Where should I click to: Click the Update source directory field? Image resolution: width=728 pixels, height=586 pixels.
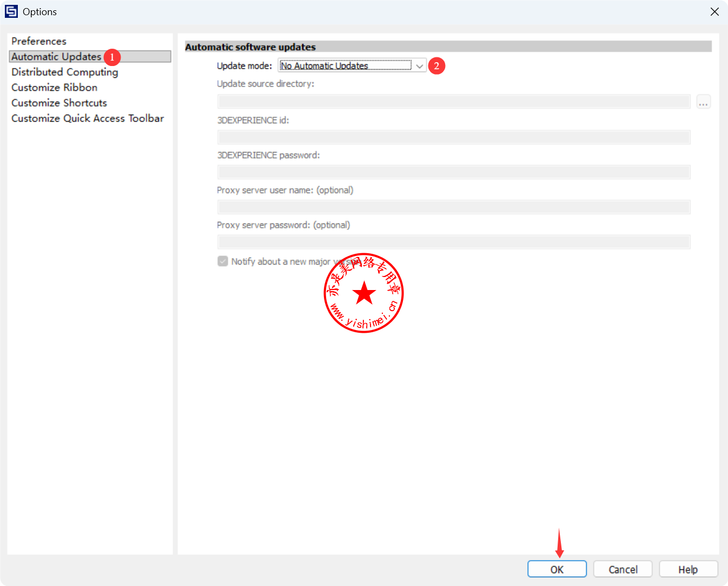coord(453,102)
